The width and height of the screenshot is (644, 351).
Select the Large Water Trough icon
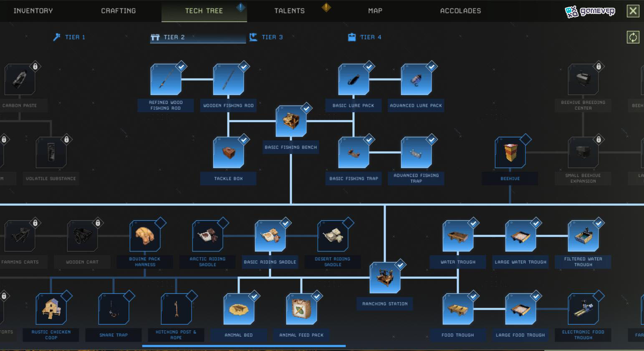(x=520, y=236)
